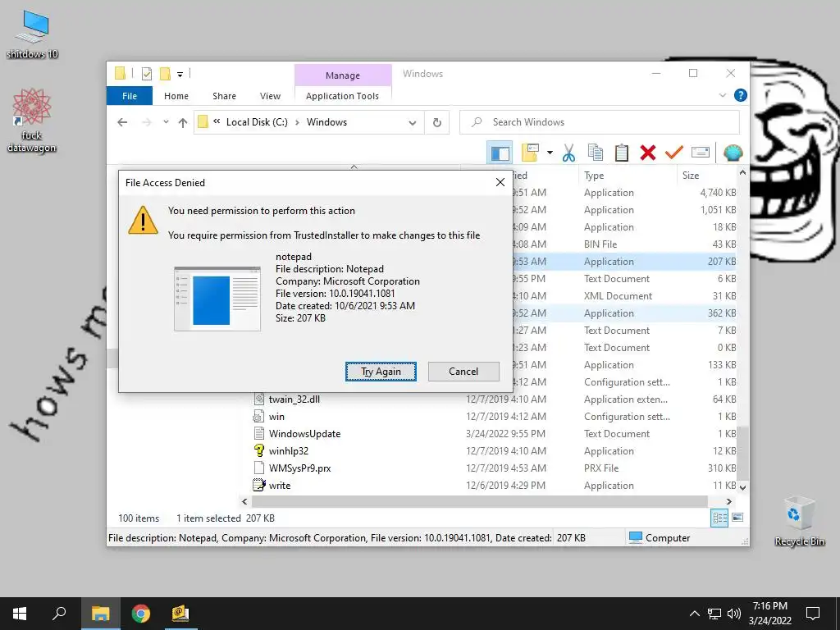
Task: Sort by the Type column header
Action: point(594,176)
